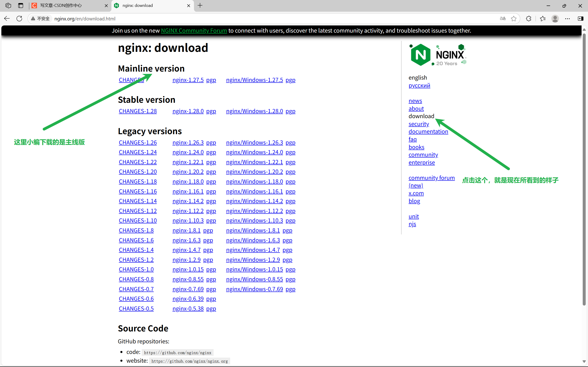Open the sidebar split-screen panel
Screen dimensions: 588x367
tap(581, 18)
